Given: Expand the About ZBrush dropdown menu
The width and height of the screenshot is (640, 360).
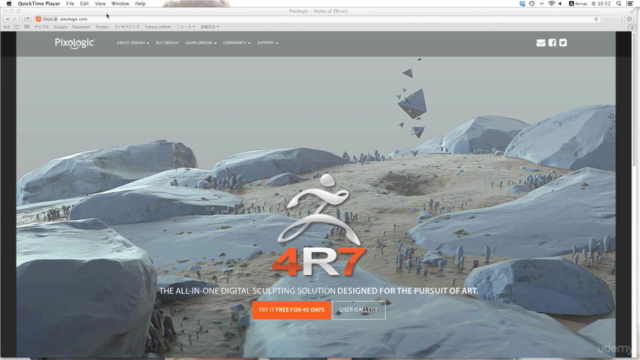Looking at the screenshot, I should [x=133, y=43].
